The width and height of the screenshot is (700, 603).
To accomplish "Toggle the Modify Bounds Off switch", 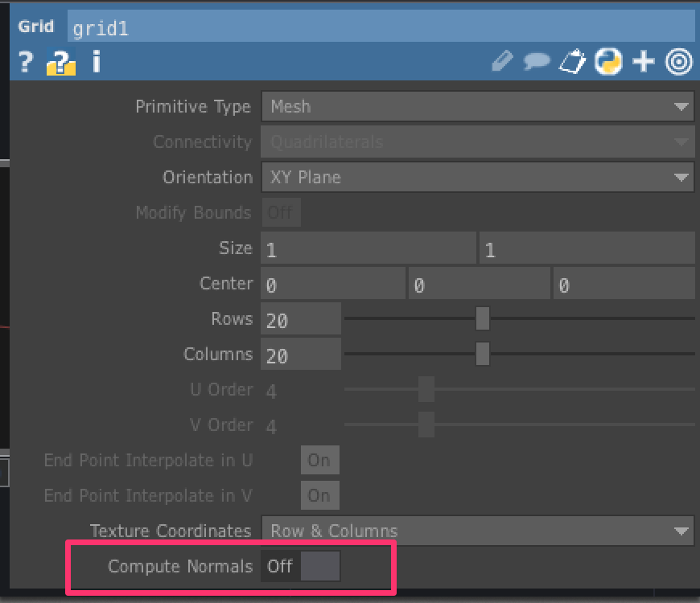I will (281, 212).
